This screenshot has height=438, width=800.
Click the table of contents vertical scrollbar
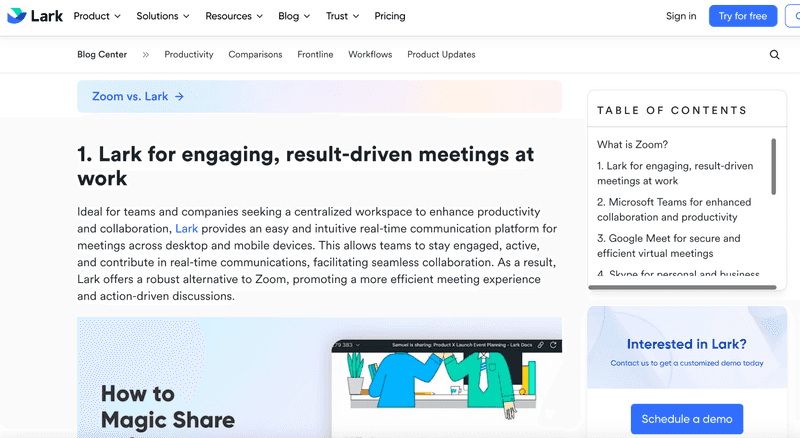coord(773,166)
